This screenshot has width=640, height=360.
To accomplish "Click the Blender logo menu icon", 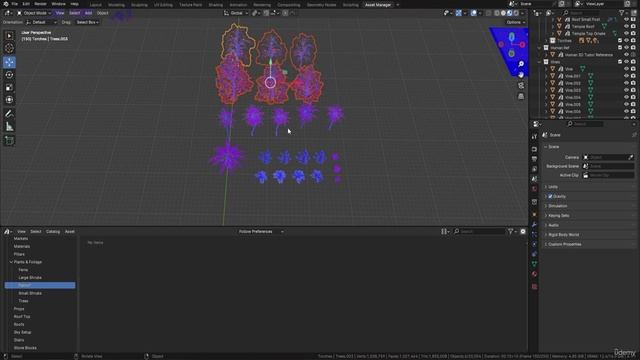I will coord(5,4).
